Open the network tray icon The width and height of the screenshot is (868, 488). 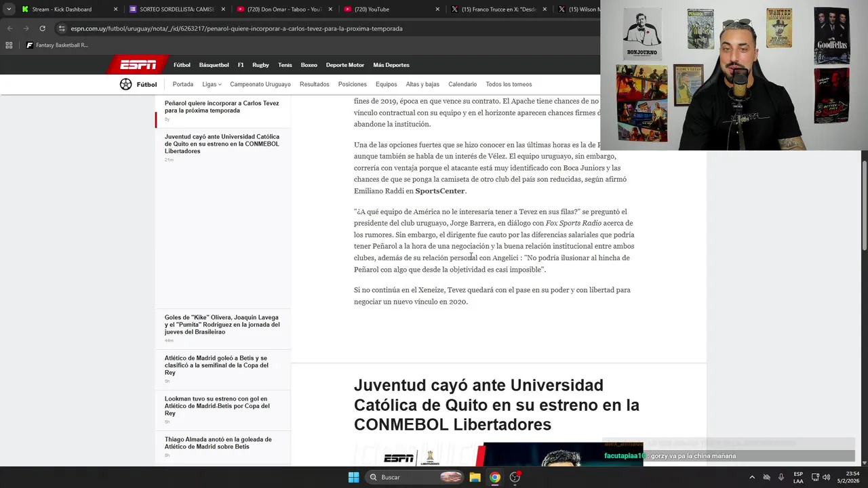click(x=815, y=477)
